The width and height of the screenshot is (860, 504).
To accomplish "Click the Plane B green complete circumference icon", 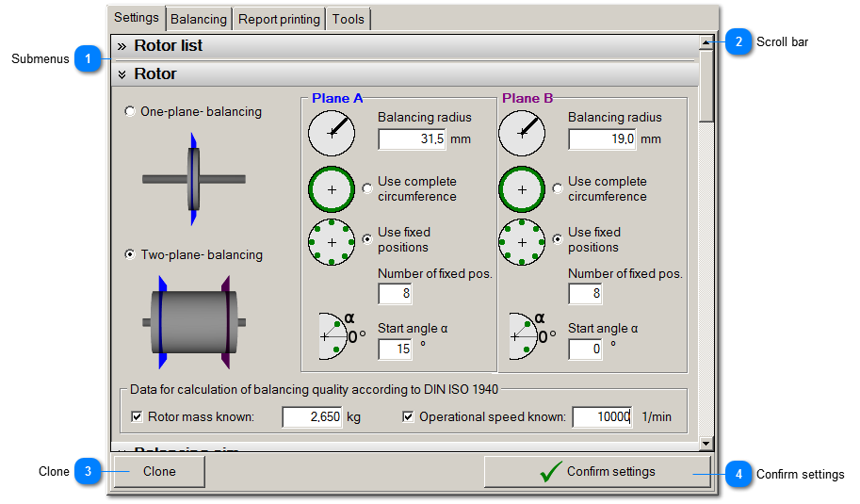I will (x=522, y=189).
